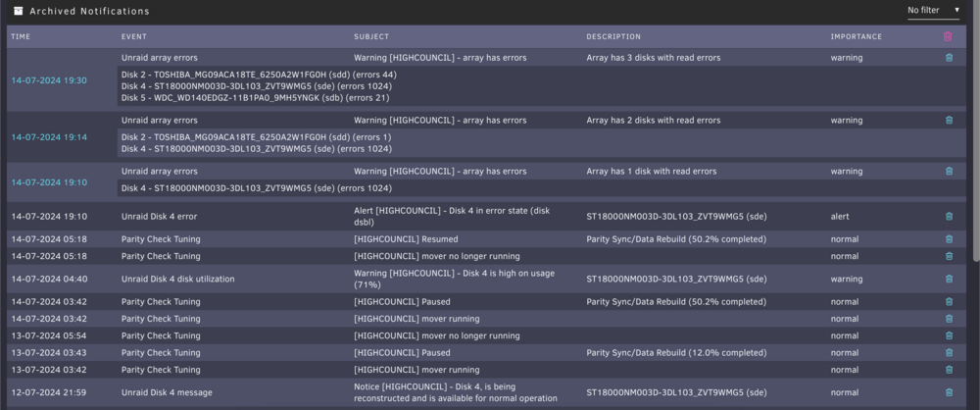The width and height of the screenshot is (980, 410).
Task: Click 'Unraid Disk 4 message' event cell
Action: pyautogui.click(x=167, y=392)
